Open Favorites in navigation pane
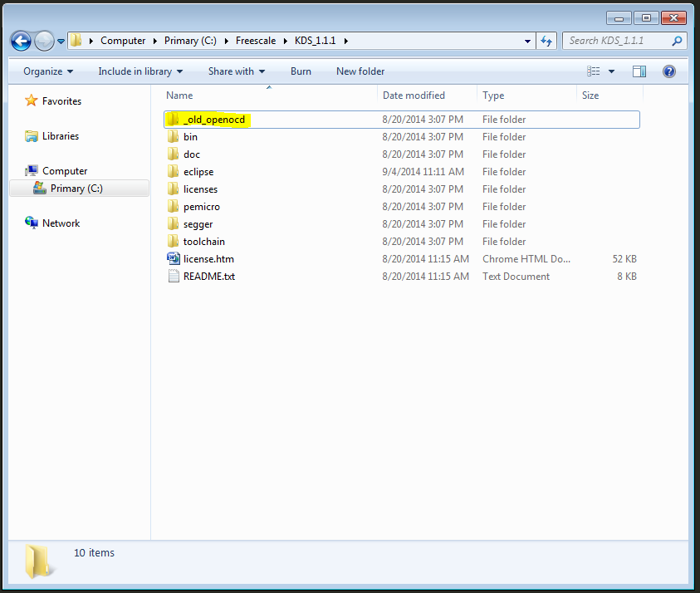 click(x=61, y=101)
